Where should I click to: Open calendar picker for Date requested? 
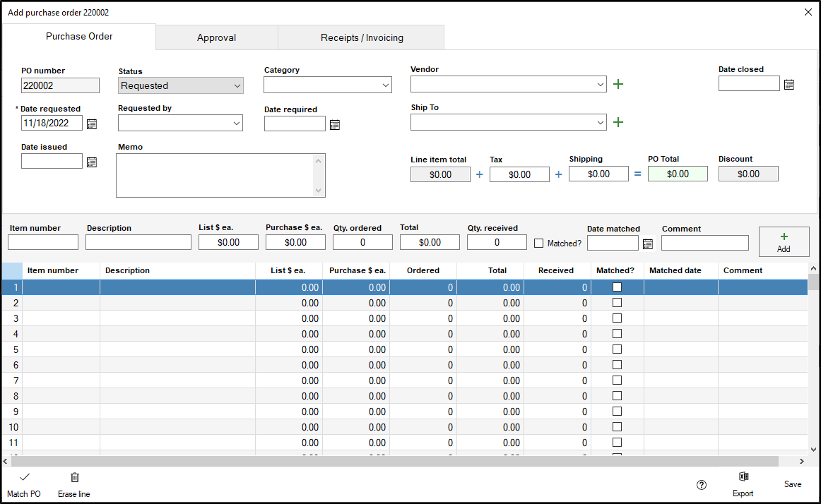92,124
